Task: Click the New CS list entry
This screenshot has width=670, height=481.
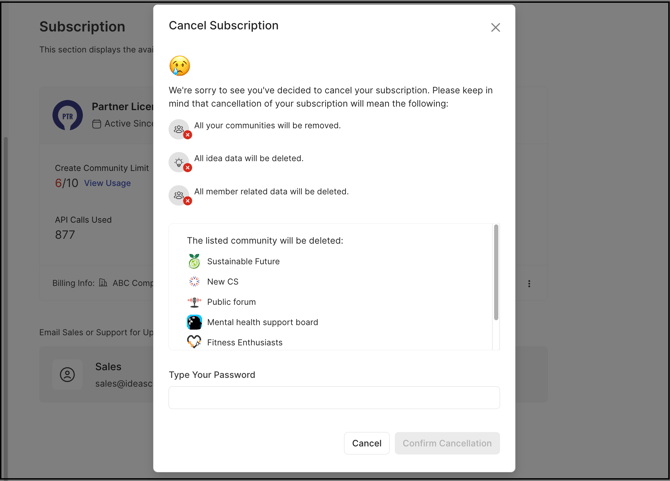Action: click(223, 282)
